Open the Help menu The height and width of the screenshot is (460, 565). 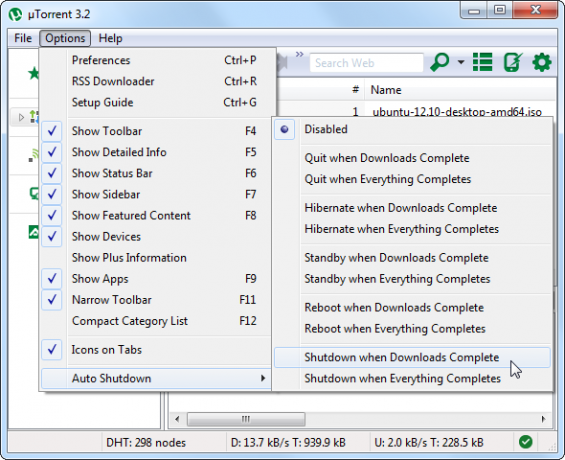click(x=110, y=38)
